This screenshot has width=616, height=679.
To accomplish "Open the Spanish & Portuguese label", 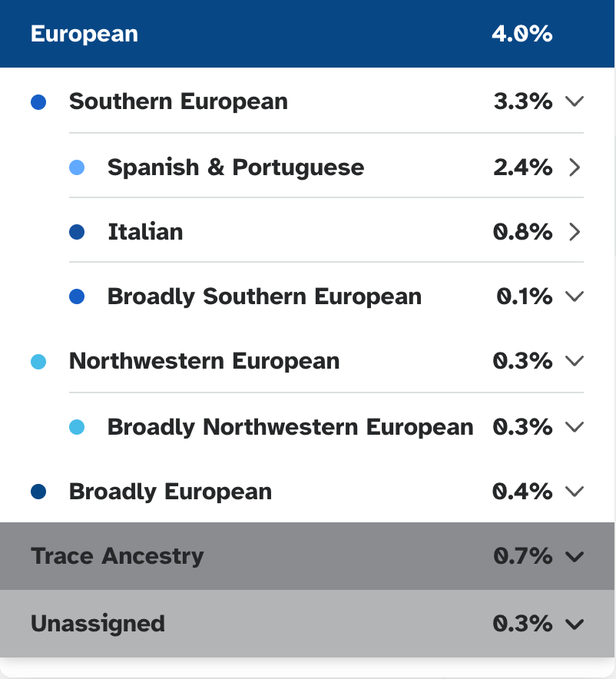I will (236, 167).
